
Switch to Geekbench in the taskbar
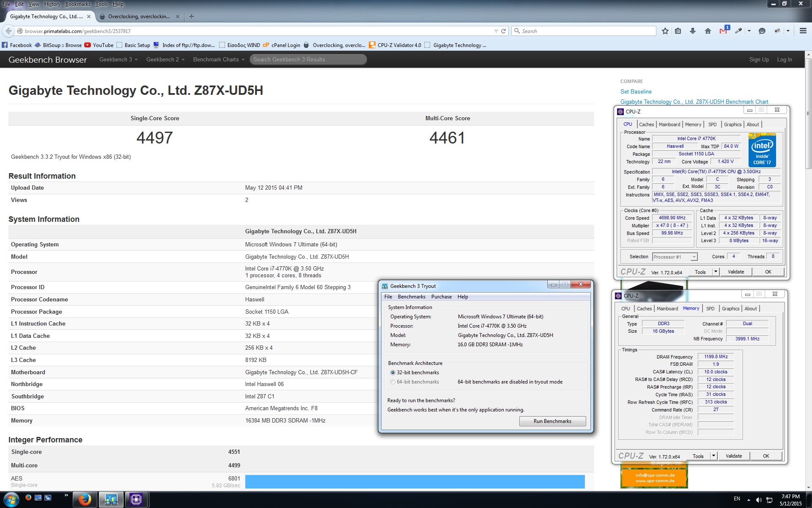[111, 500]
